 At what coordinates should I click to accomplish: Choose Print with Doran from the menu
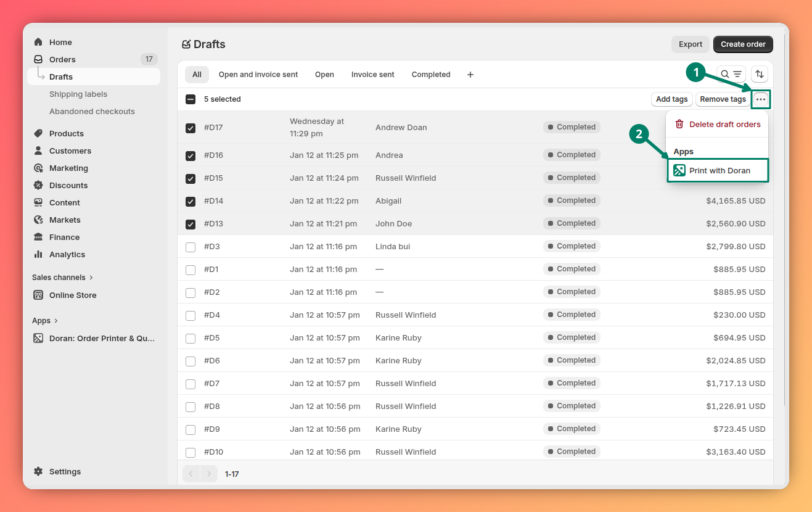718,170
